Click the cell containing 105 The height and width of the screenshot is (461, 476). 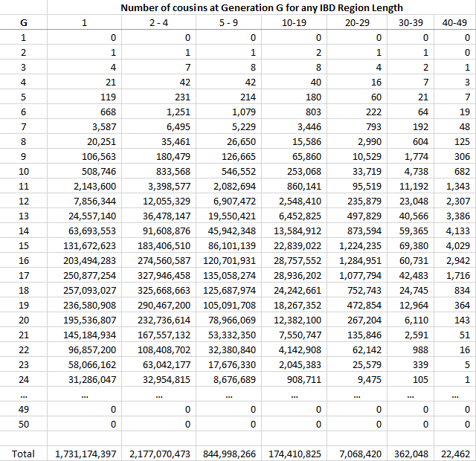[411, 379]
